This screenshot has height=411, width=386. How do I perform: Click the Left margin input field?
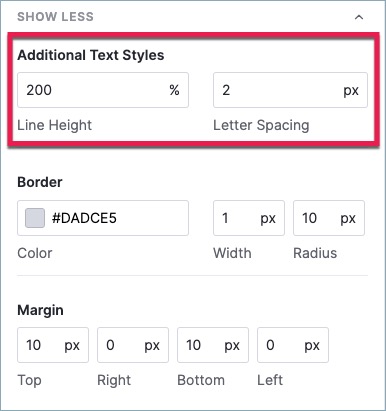[x=293, y=345]
